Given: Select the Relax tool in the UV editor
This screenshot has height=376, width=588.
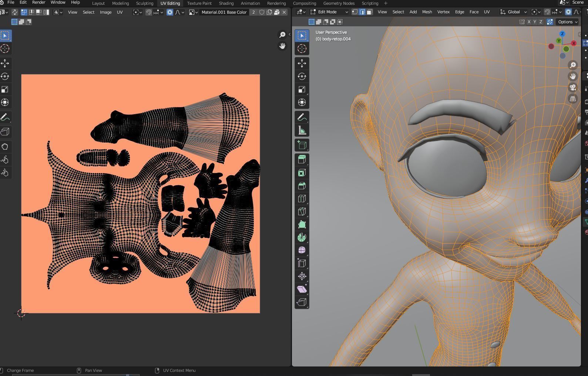Looking at the screenshot, I should (x=5, y=160).
